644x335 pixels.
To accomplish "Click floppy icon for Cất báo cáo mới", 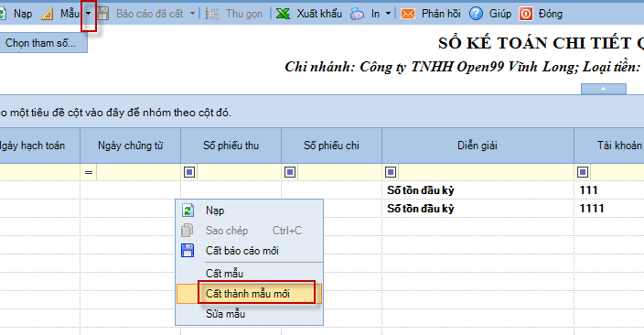I will [x=188, y=250].
